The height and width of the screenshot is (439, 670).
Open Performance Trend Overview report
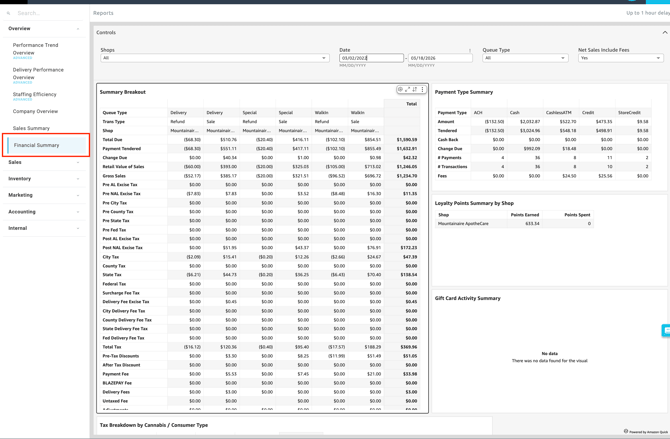(35, 48)
